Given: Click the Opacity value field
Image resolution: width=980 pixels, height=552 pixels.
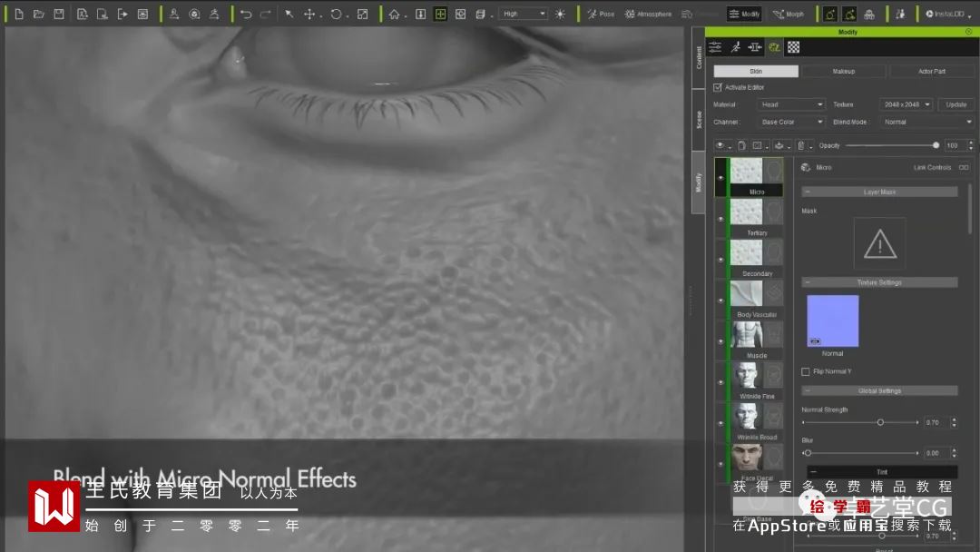Looking at the screenshot, I should (953, 145).
